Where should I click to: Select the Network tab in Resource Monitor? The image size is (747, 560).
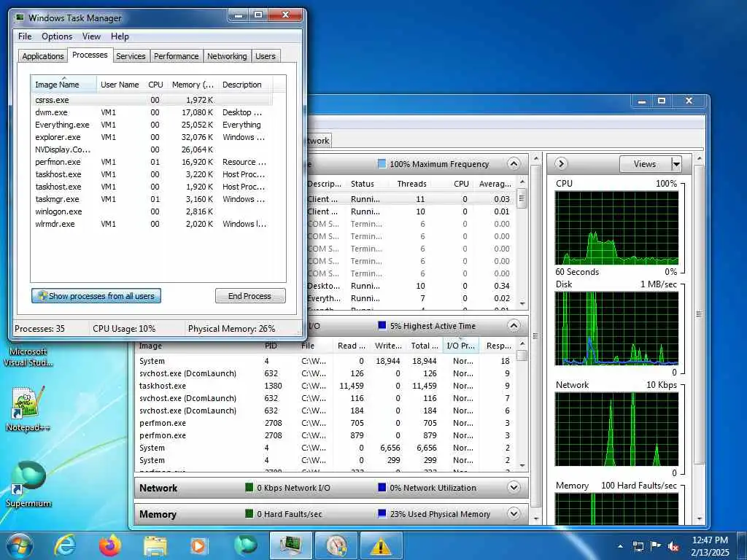pyautogui.click(x=318, y=141)
